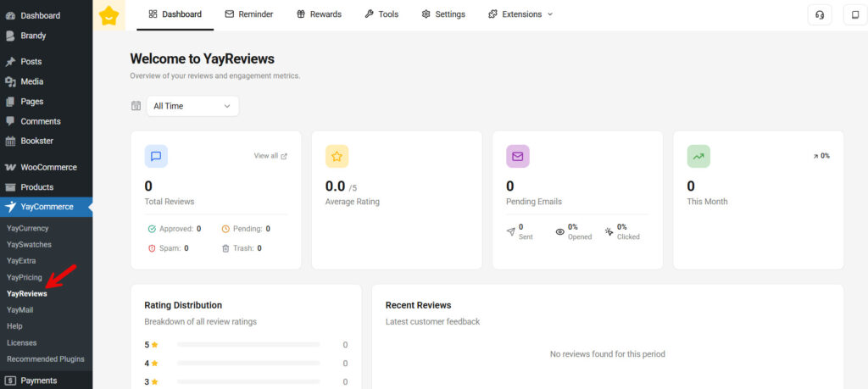Image resolution: width=868 pixels, height=389 pixels.
Task: Click the Payments dollar icon
Action: pos(10,381)
